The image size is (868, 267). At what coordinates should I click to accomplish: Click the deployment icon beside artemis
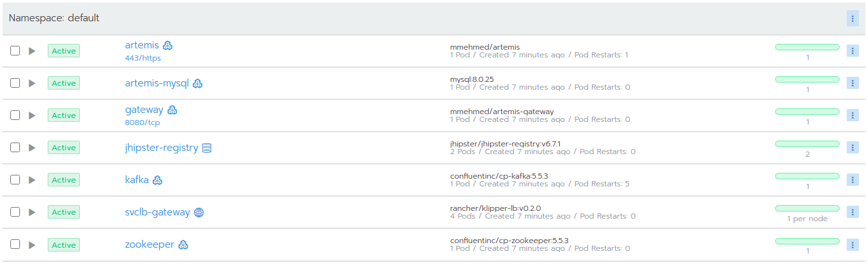(x=168, y=45)
